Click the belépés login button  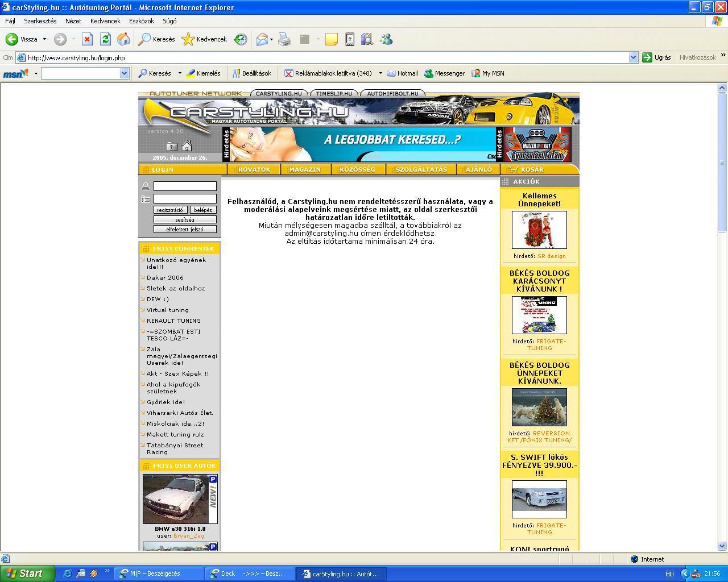point(203,210)
